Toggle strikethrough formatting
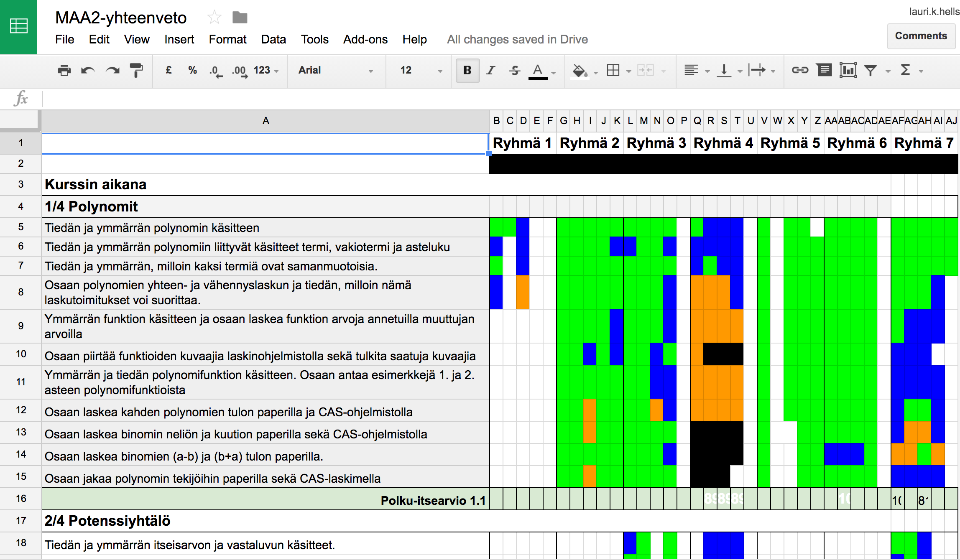This screenshot has height=560, width=960. pos(515,70)
